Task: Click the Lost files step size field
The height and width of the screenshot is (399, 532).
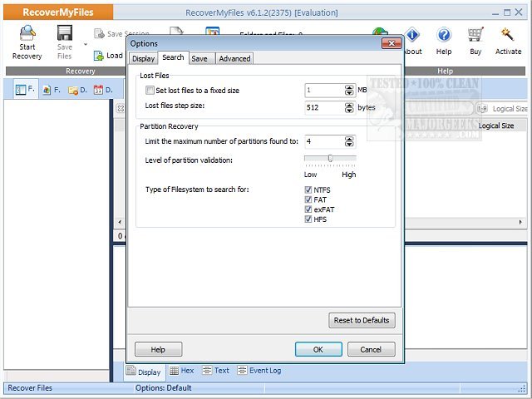Action: click(325, 107)
